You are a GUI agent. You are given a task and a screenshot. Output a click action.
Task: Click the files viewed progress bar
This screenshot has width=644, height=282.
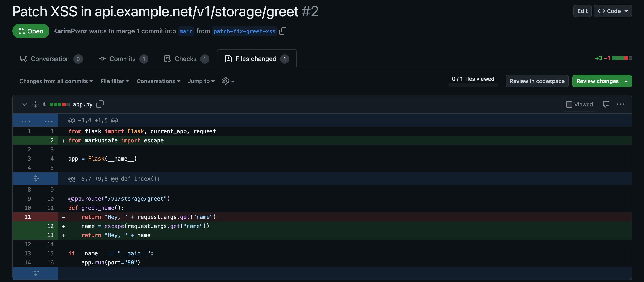click(x=473, y=85)
